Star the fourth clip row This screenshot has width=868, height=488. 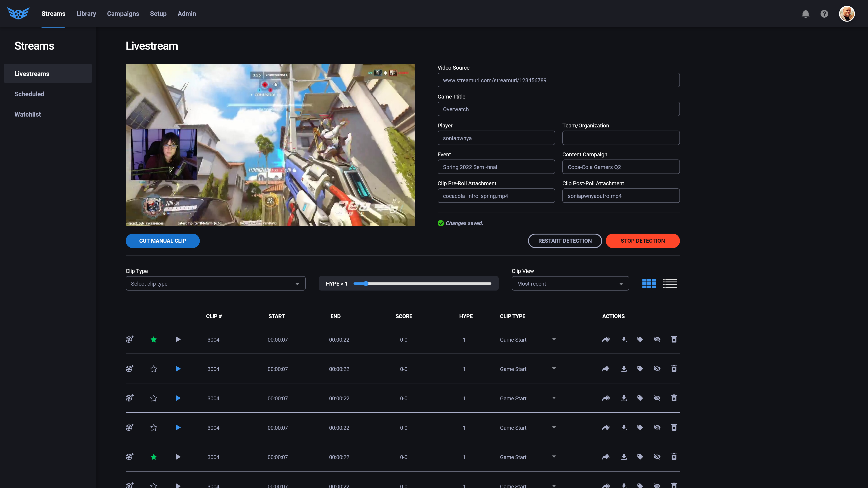(x=154, y=427)
